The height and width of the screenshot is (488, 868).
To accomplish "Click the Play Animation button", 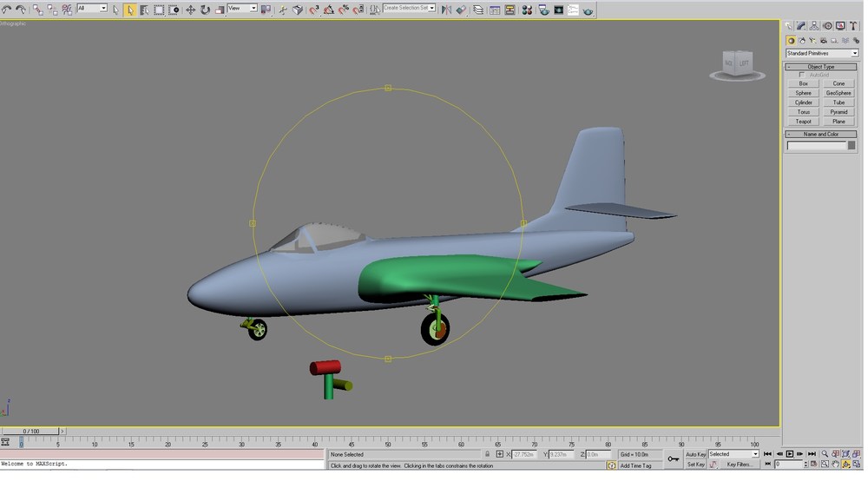I will [789, 453].
